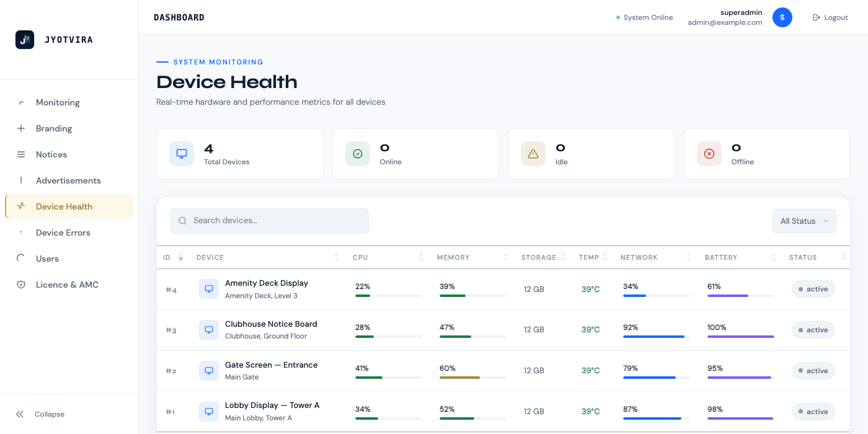868x434 pixels.
Task: Click the Advertisements sidebar icon
Action: [x=21, y=180]
